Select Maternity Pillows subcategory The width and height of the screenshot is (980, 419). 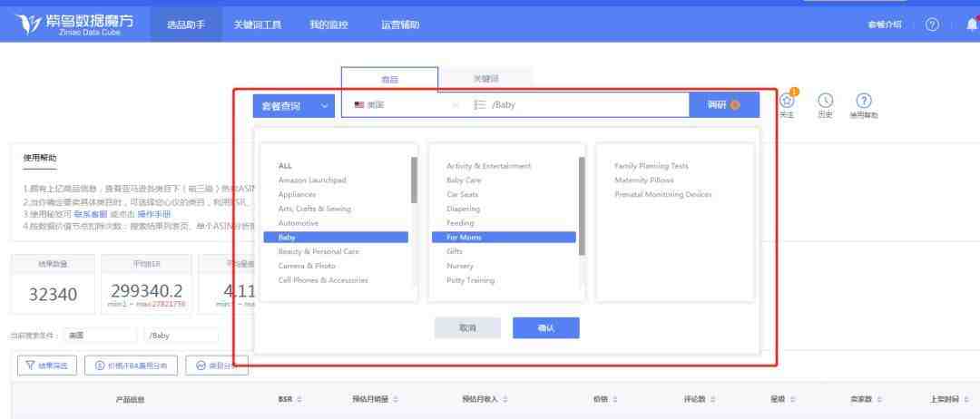tap(643, 180)
